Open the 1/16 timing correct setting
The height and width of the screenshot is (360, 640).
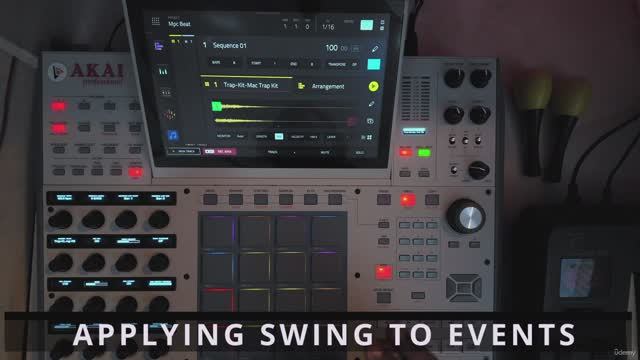click(x=328, y=27)
